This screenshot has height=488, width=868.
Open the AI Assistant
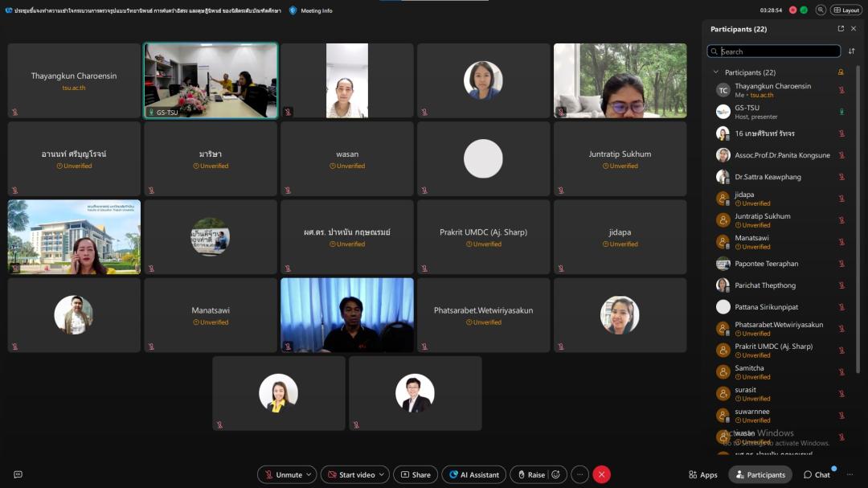[474, 474]
